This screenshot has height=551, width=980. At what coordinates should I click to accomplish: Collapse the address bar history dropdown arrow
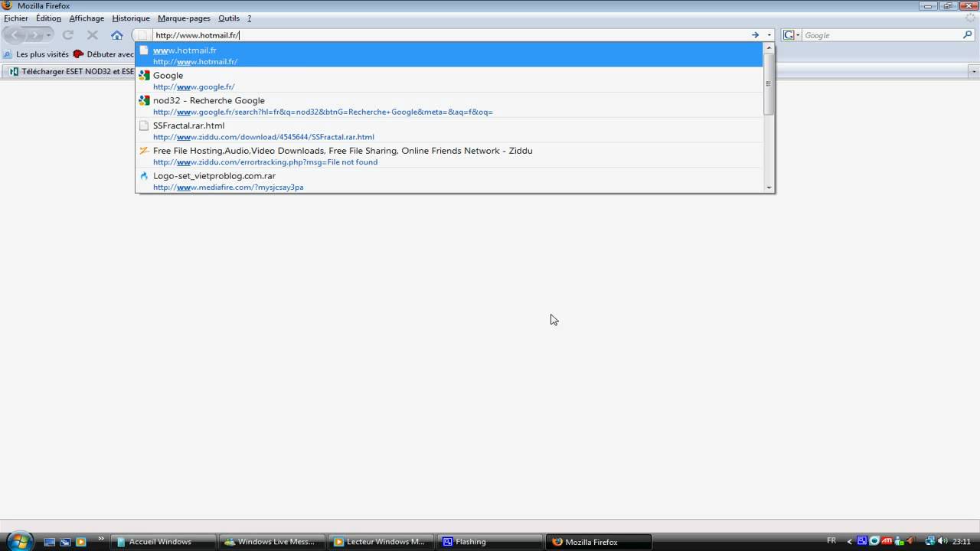(769, 35)
